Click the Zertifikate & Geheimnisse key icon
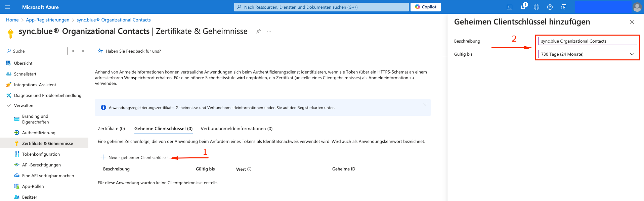Screen dimensions: 644x201 pos(16,143)
